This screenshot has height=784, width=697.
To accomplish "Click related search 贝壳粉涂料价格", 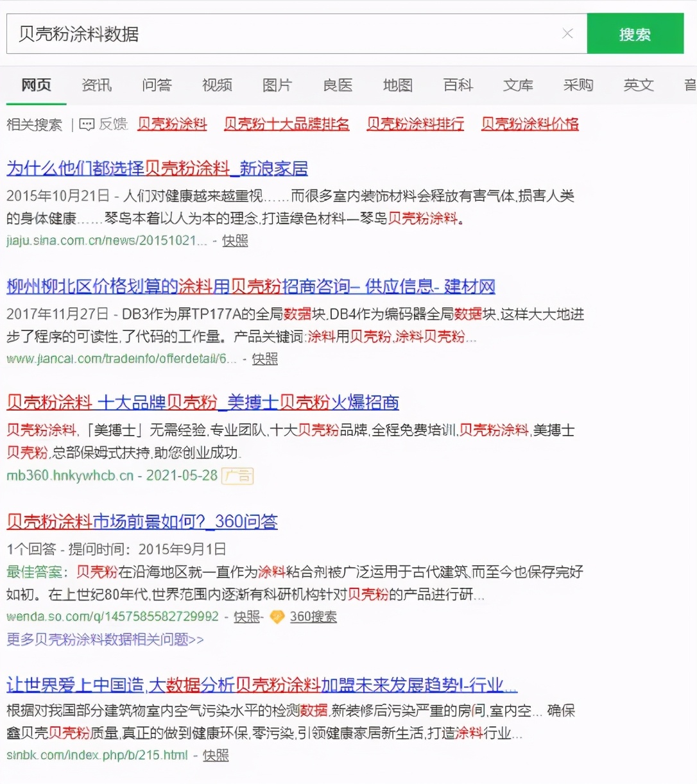I will (x=529, y=124).
